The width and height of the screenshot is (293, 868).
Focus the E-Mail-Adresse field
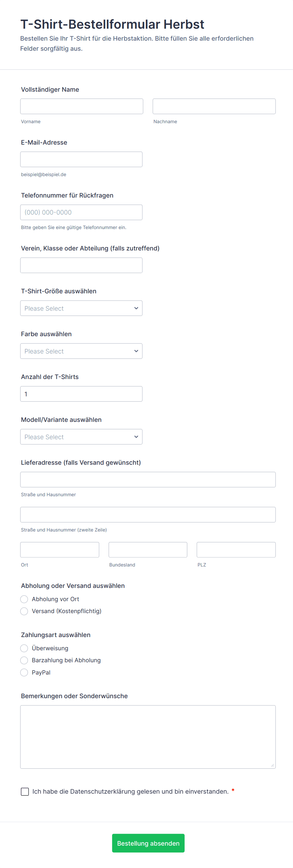pyautogui.click(x=81, y=159)
